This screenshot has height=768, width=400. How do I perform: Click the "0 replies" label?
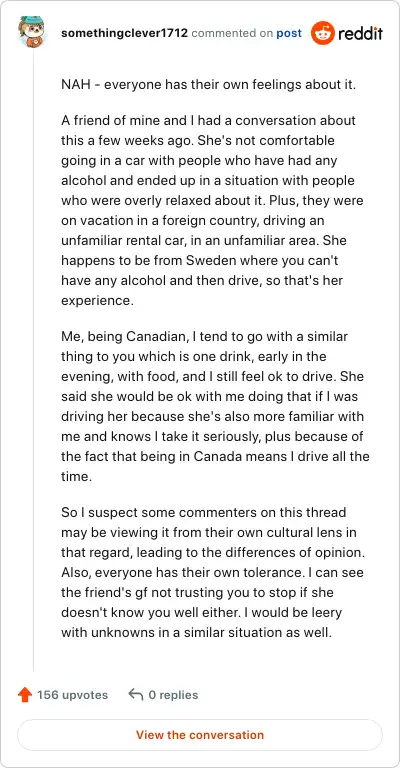[x=173, y=695]
